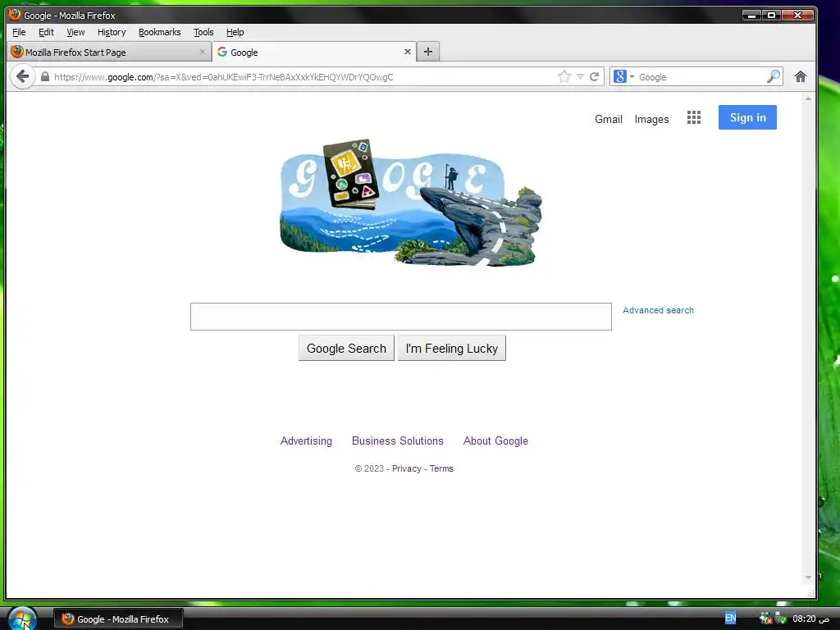Click the scrollbar down arrow

808,577
